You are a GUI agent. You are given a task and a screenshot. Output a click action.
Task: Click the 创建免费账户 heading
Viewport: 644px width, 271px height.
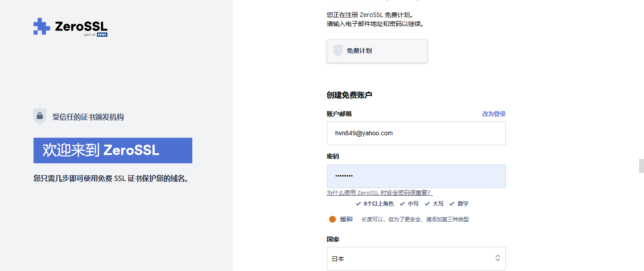coord(349,95)
